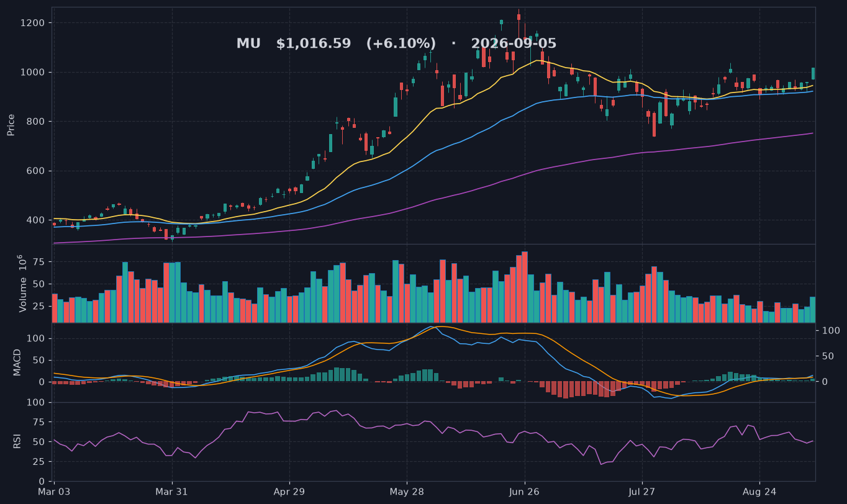Click the 100 tick on the left MACD axis
This screenshot has width=847, height=504.
click(x=37, y=339)
